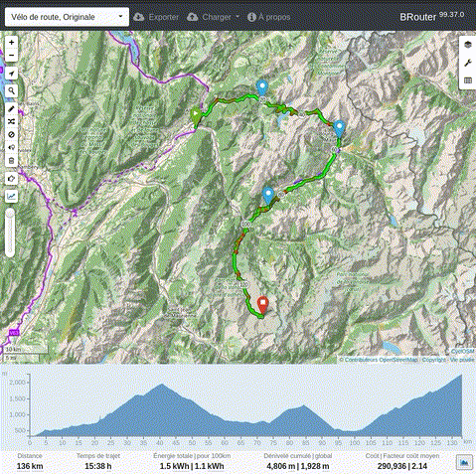The image size is (476, 474).
Task: Click the red destination marker
Action: click(262, 305)
